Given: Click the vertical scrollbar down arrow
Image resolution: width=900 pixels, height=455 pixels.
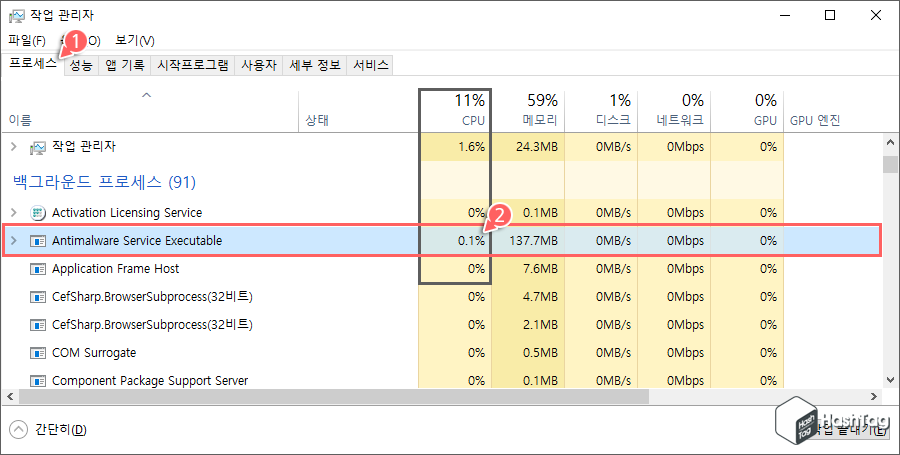Looking at the screenshot, I should pos(890,380).
